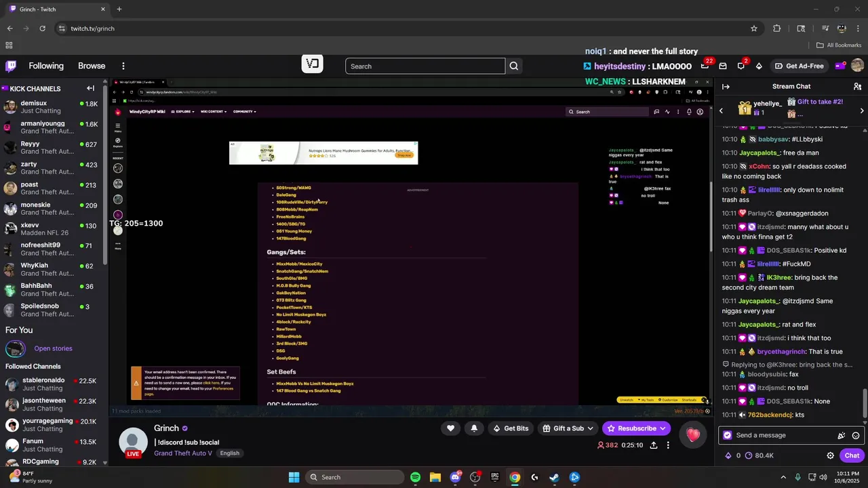Open the Twitch home logo
The image size is (868, 488).
coord(11,66)
